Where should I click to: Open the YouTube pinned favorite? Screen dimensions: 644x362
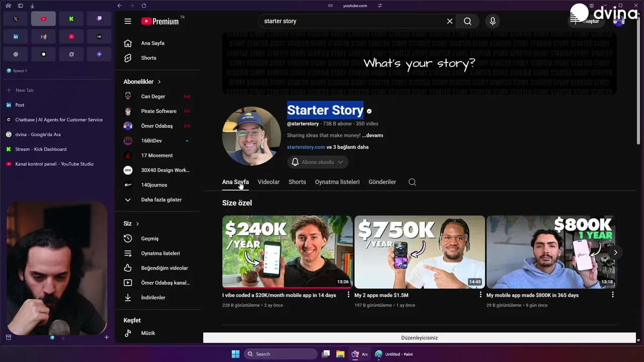coord(43,19)
